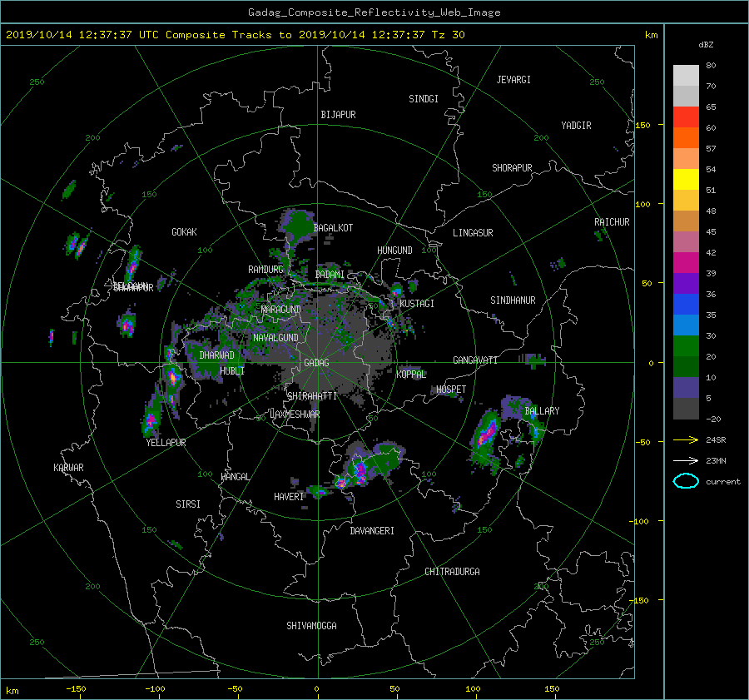Image resolution: width=749 pixels, height=700 pixels.
Task: Click the 2019/10/14 12:37:37 UTC timestamp text
Action: [82, 35]
